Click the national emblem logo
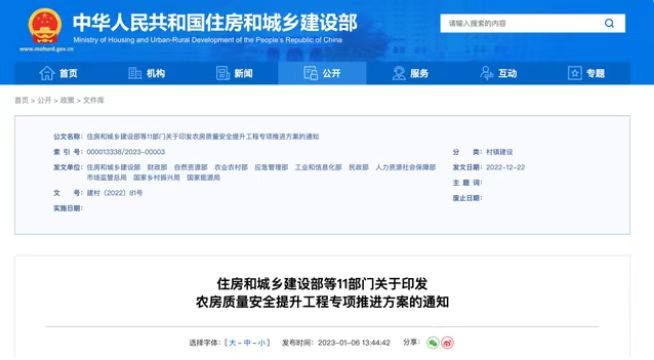Screen dimensions: 654x360 point(45,26)
